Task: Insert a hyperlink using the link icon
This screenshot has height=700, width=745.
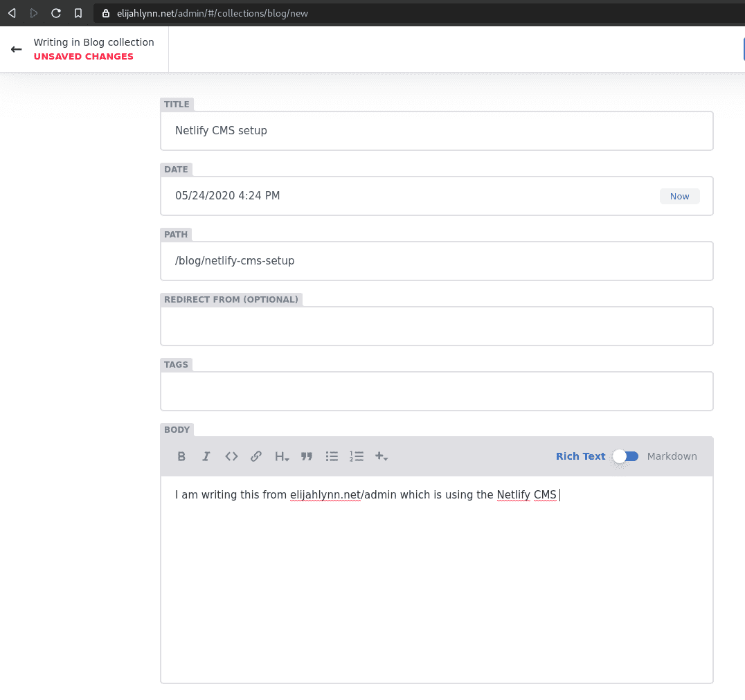Action: point(256,456)
